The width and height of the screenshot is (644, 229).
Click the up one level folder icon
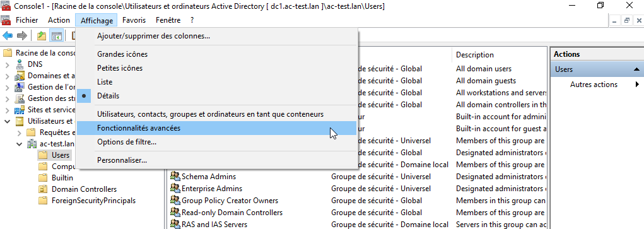[x=42, y=36]
